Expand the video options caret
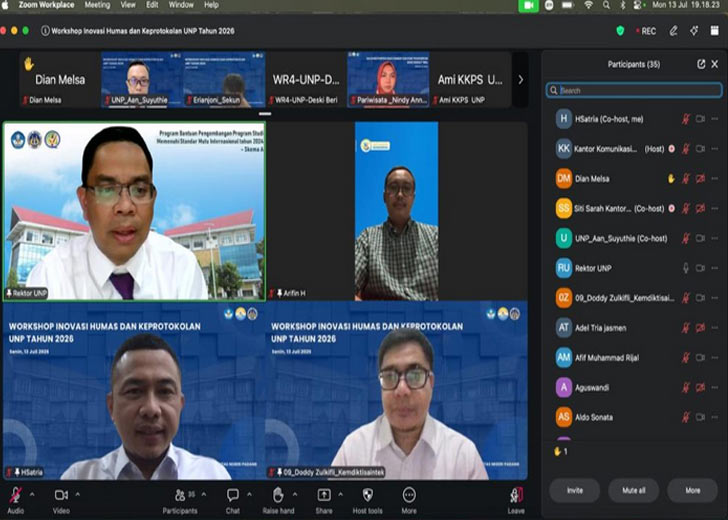728x520 pixels. click(x=78, y=494)
